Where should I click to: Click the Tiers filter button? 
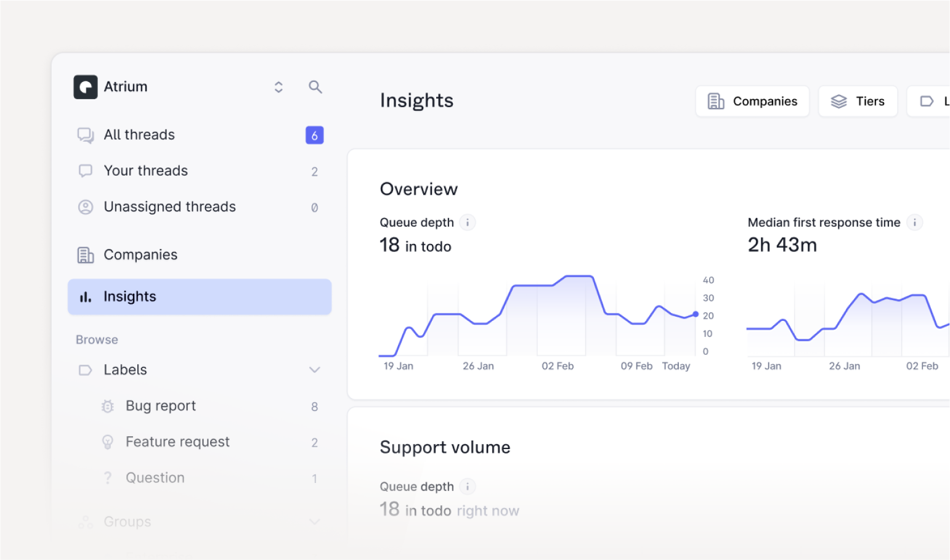click(x=858, y=101)
